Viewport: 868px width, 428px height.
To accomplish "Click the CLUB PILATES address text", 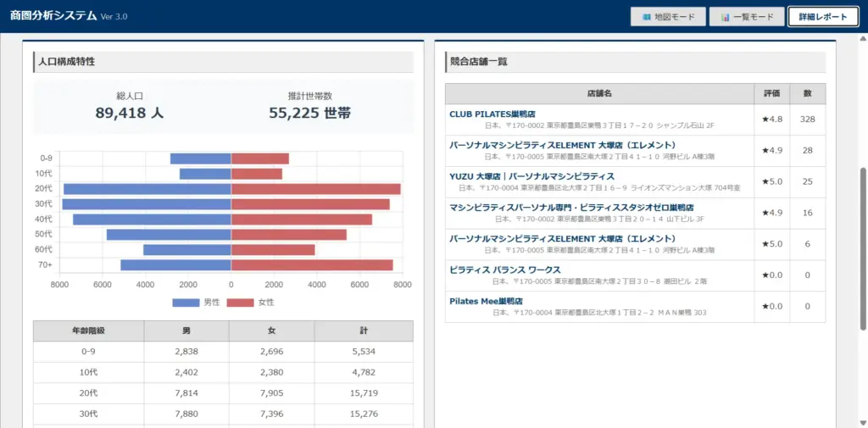I will (599, 126).
